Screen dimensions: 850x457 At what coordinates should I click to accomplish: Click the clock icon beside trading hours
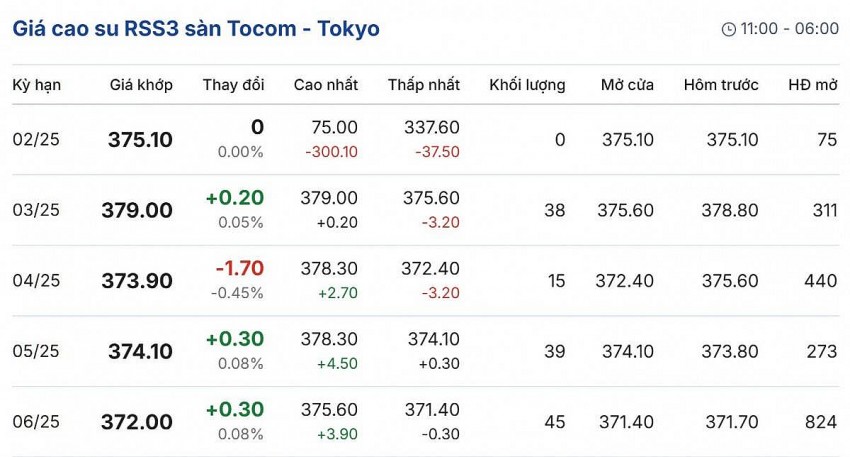click(728, 29)
